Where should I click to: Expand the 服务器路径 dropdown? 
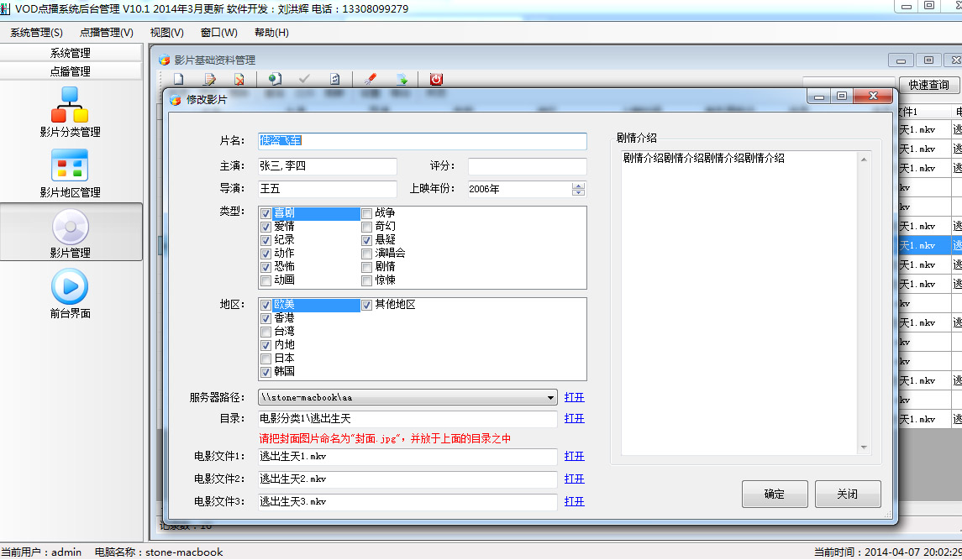[x=551, y=398]
